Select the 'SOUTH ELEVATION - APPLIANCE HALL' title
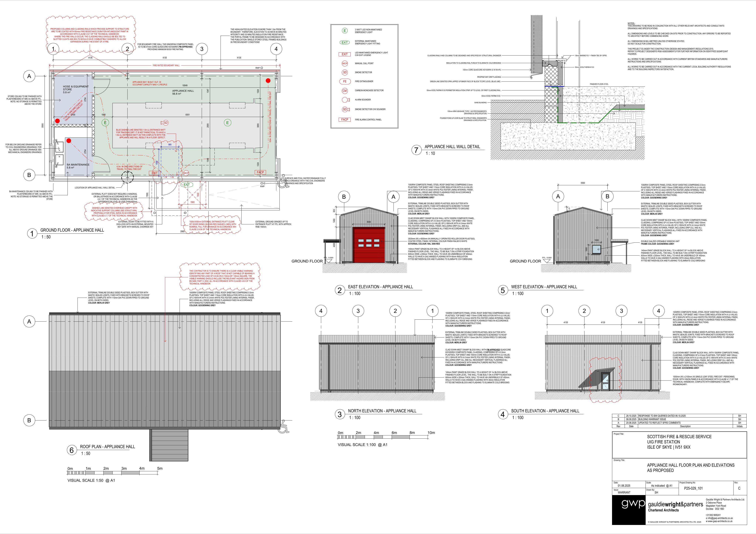The height and width of the screenshot is (534, 756). click(545, 411)
